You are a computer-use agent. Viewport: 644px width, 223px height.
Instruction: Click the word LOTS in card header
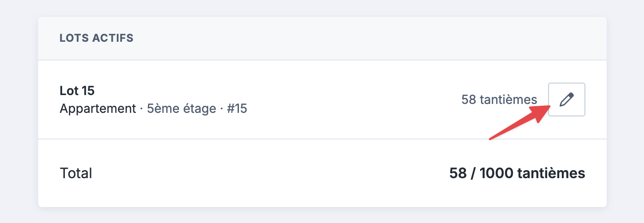click(74, 38)
